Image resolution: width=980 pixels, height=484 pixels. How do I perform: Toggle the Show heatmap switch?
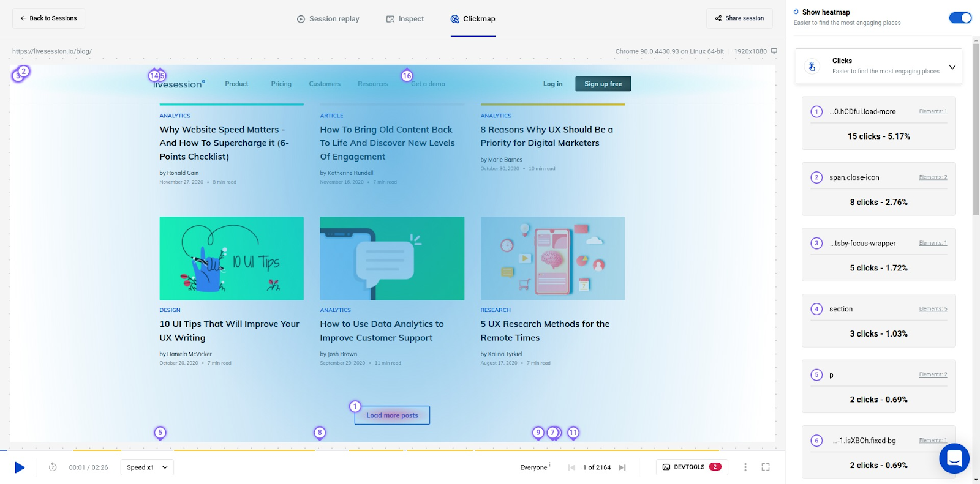coord(960,18)
